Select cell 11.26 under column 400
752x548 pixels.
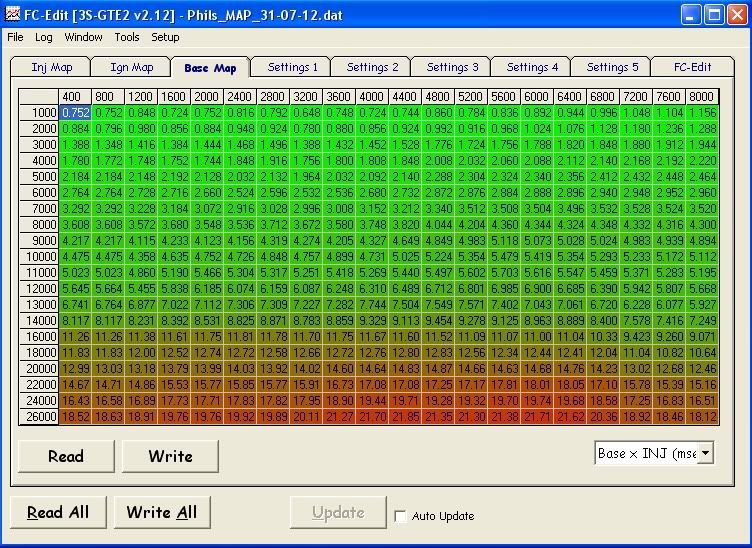coord(75,337)
